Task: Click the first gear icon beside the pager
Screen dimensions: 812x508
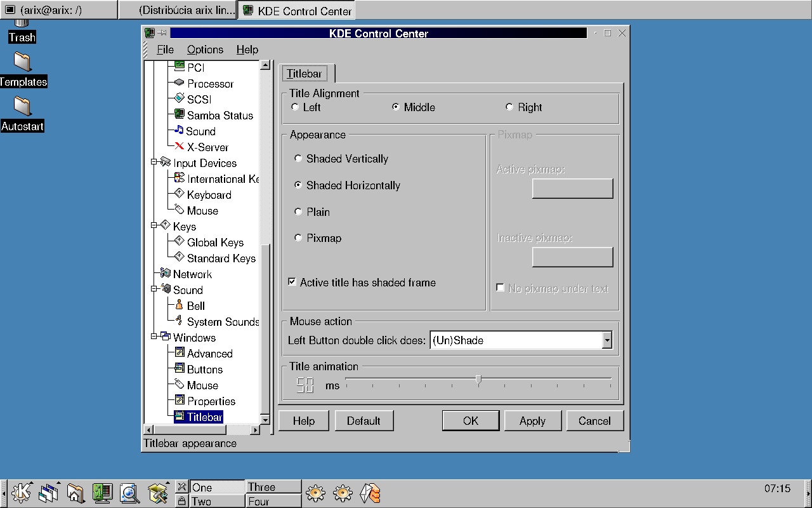Action: coord(316,493)
